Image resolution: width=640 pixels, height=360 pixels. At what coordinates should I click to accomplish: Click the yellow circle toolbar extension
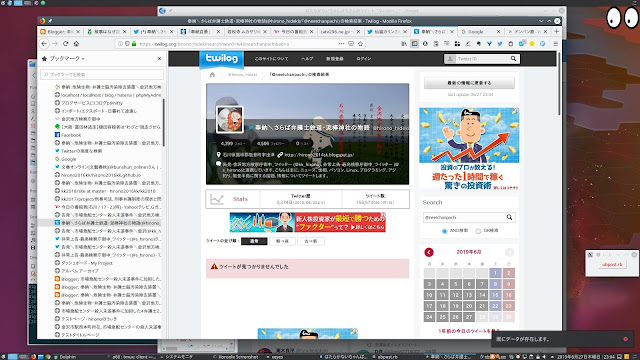pyautogui.click(x=532, y=44)
